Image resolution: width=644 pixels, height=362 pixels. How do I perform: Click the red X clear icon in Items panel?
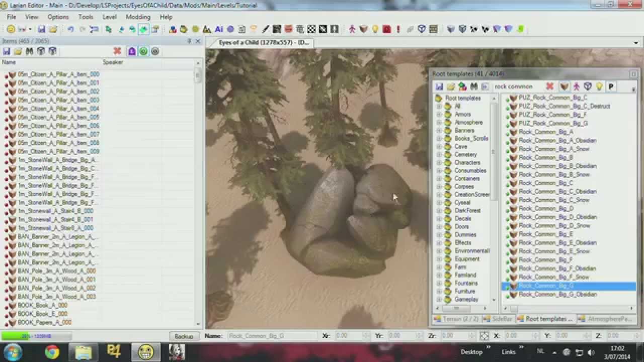117,51
